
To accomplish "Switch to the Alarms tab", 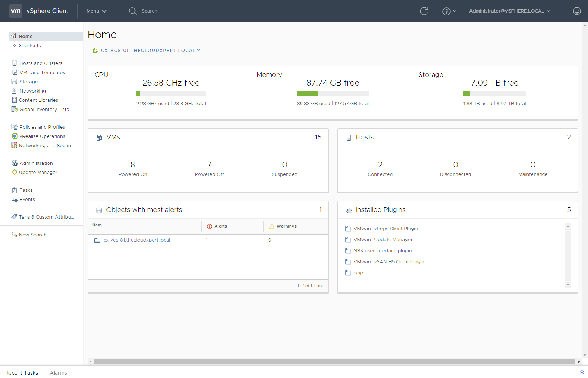I will pyautogui.click(x=58, y=373).
